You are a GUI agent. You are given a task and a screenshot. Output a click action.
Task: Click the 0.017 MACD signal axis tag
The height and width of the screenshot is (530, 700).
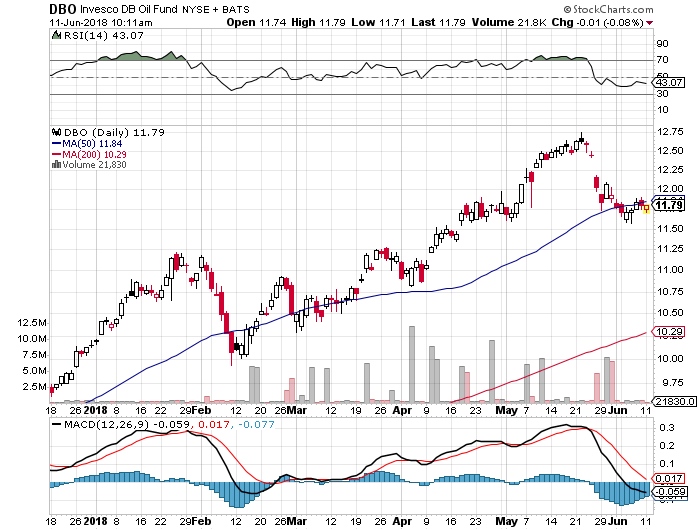668,479
